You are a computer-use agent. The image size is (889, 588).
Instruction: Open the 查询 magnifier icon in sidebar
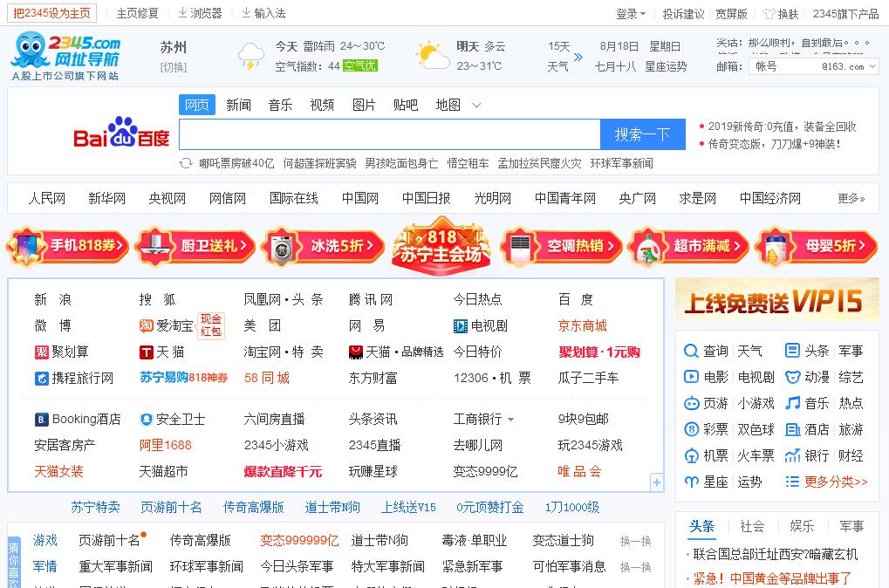[691, 351]
